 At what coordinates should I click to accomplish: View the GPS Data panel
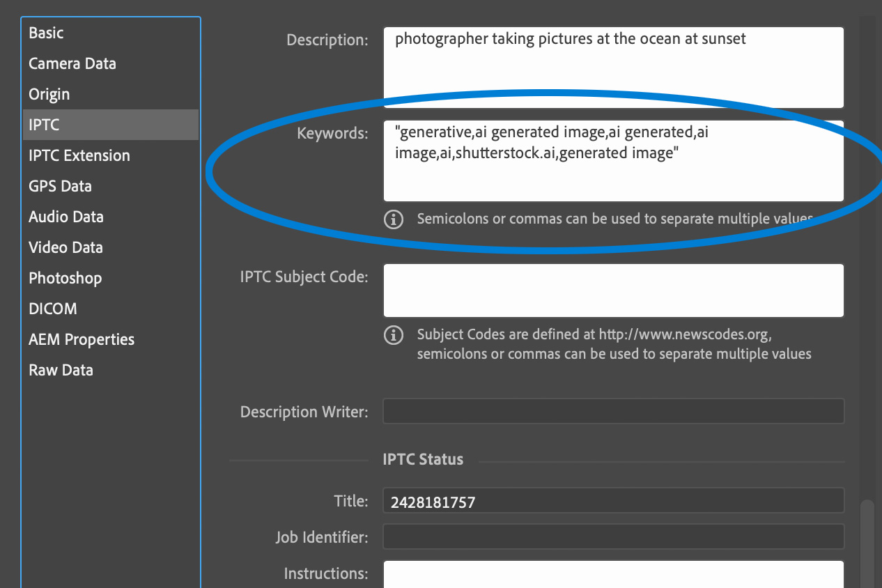59,186
